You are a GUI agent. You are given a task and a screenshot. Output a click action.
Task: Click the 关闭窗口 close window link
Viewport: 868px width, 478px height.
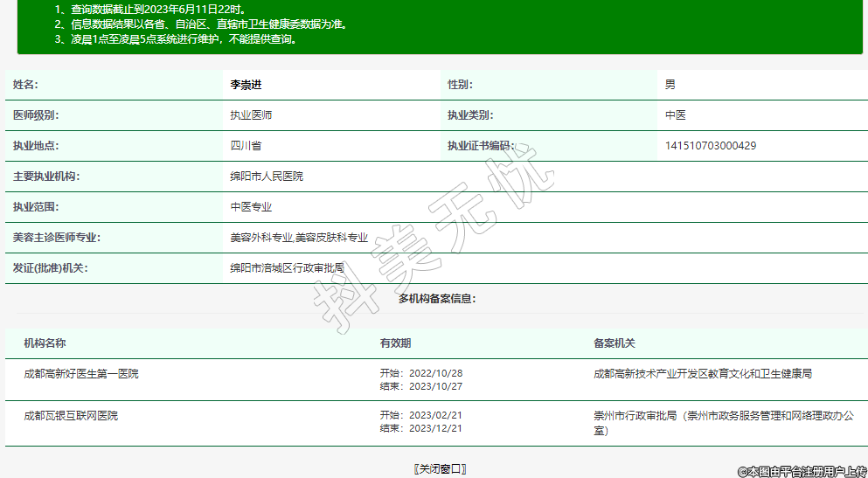(440, 469)
